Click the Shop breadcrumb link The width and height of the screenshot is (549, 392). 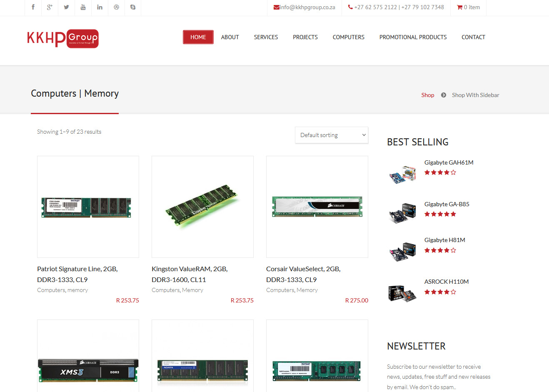point(428,95)
